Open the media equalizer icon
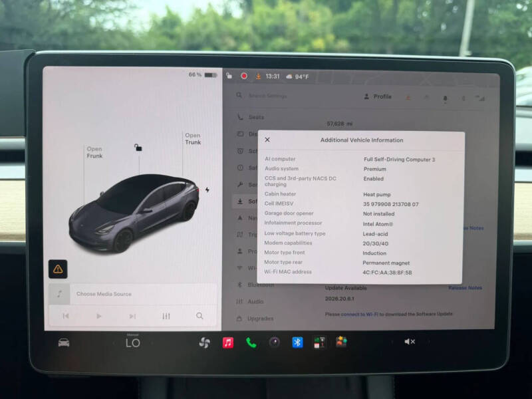The height and width of the screenshot is (399, 532). click(166, 317)
